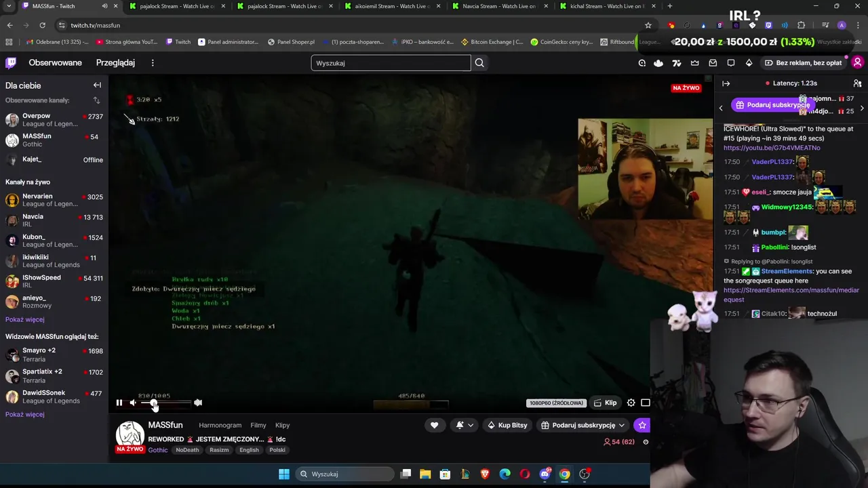Open Windows Start menu
Image resolution: width=868 pixels, height=488 pixels.
(284, 474)
